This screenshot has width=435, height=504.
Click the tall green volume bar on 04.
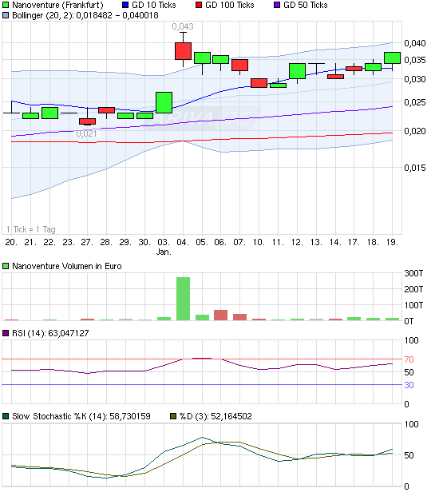tap(183, 299)
